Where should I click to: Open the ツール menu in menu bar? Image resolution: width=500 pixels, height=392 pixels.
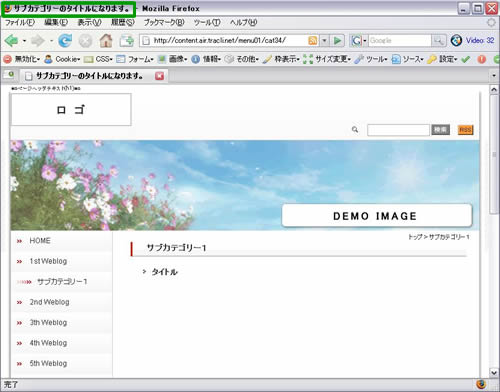coord(207,23)
